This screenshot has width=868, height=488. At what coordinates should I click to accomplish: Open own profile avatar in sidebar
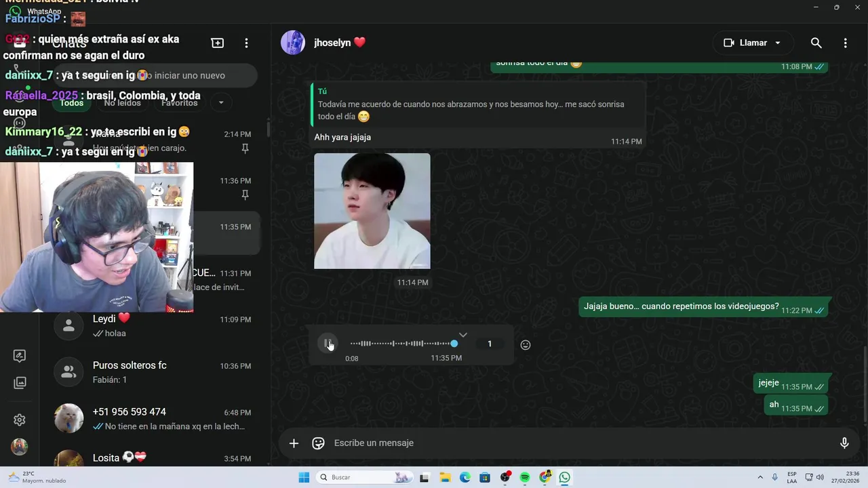[20, 447]
